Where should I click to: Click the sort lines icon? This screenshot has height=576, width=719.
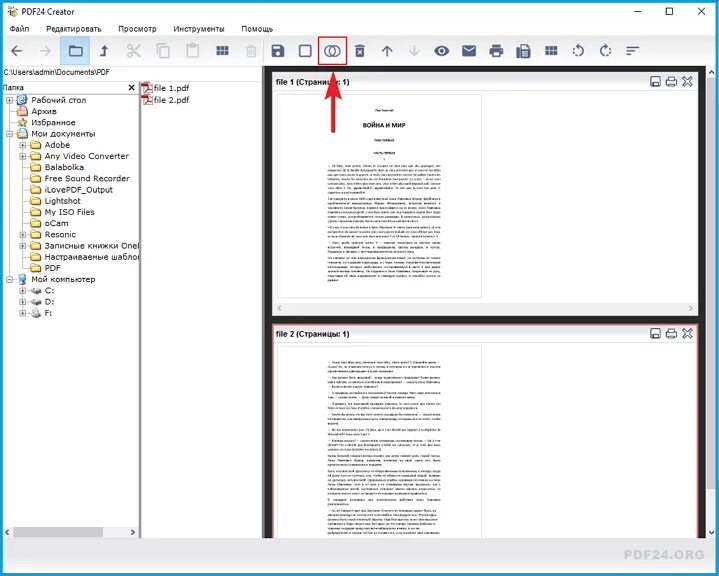point(632,51)
